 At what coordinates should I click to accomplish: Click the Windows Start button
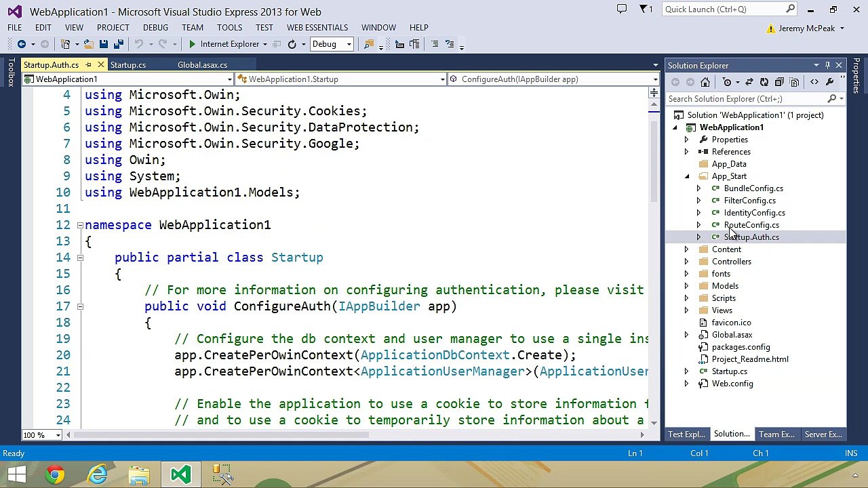16,474
